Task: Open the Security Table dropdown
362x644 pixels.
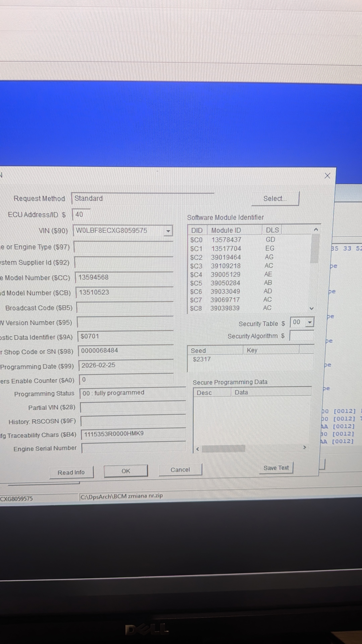Action: [x=310, y=322]
